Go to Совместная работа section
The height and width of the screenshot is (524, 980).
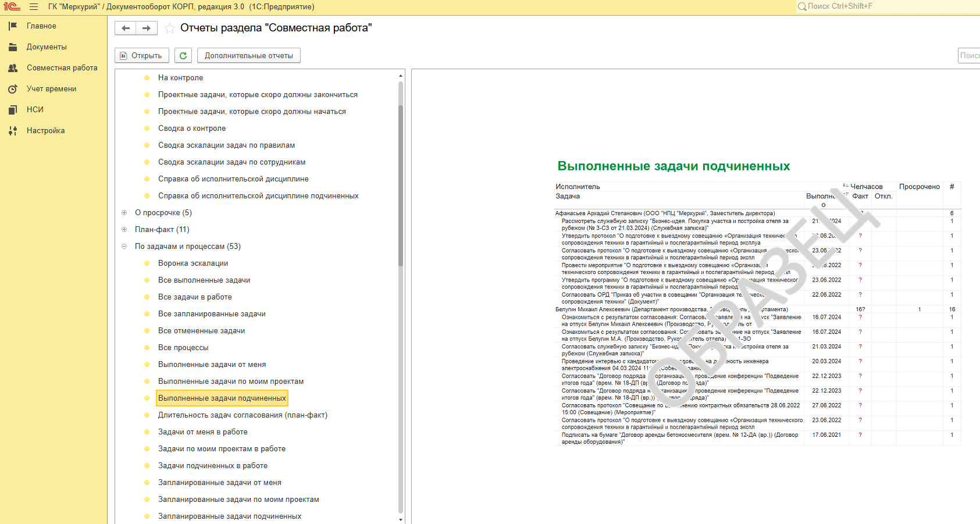pyautogui.click(x=62, y=68)
